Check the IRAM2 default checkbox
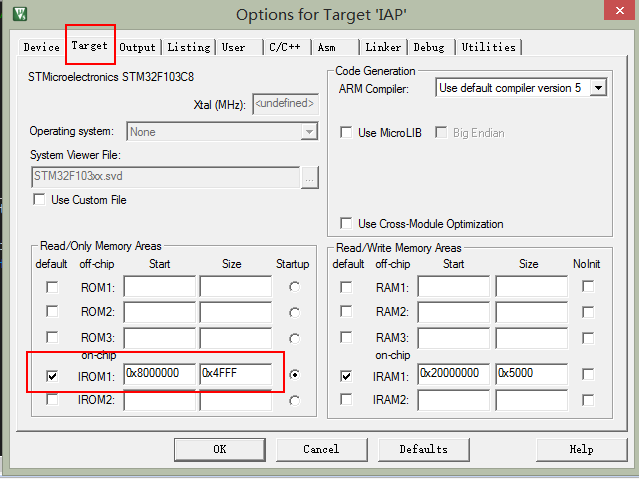Screen dimensions: 639x479 click(346, 400)
